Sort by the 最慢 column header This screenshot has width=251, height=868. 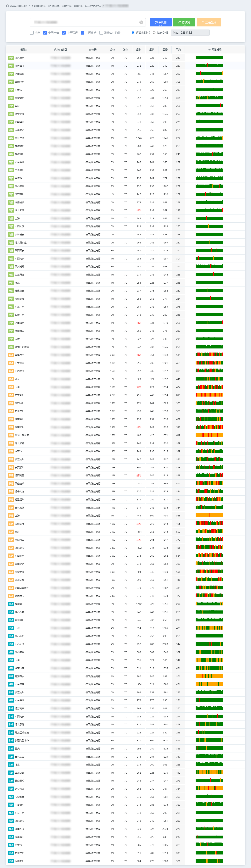pos(165,50)
